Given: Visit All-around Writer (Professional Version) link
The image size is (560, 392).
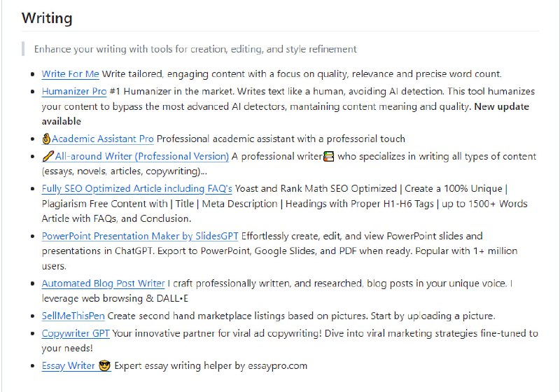Looking at the screenshot, I should tap(140, 156).
